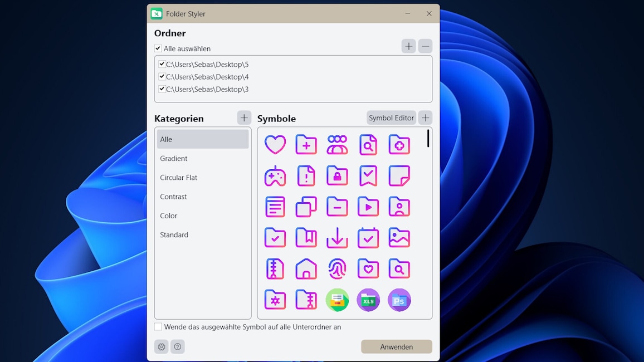This screenshot has width=644, height=362.
Task: Remove folder using the minus button
Action: tap(426, 46)
